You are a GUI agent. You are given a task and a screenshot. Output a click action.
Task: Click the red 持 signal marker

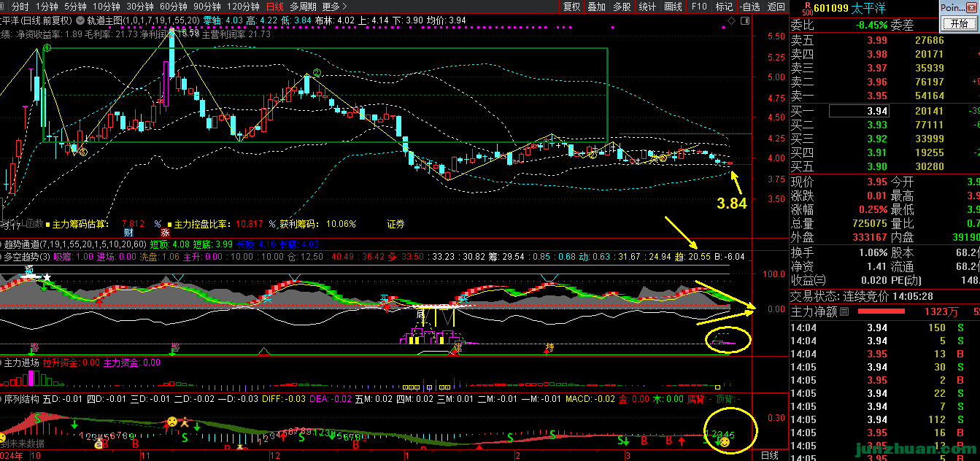[x=549, y=347]
